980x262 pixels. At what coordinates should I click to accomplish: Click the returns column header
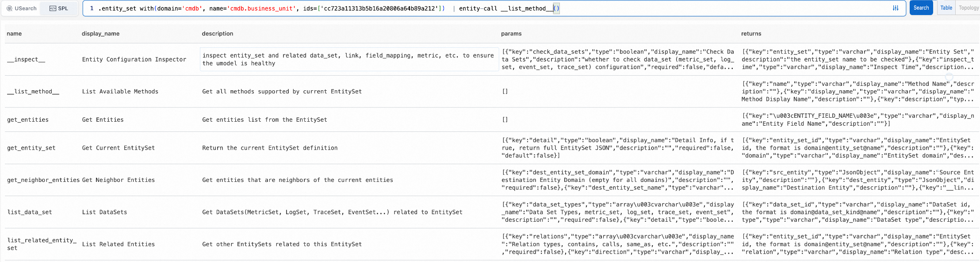pos(751,34)
